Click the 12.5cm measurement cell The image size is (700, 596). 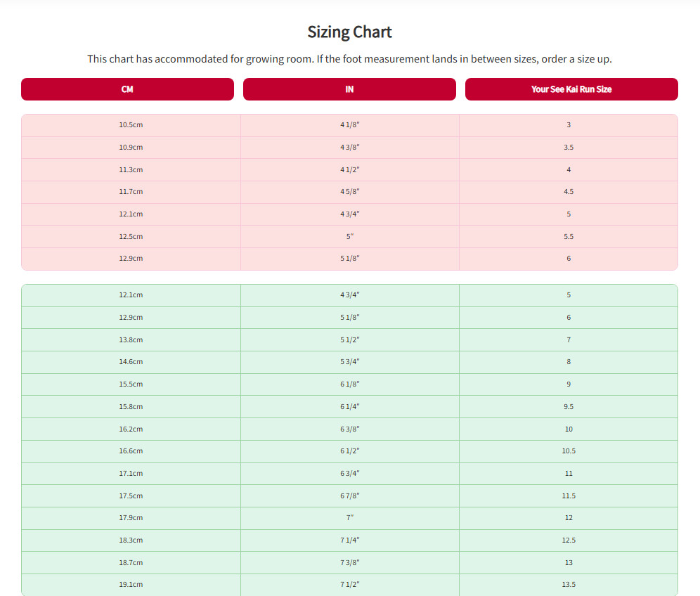[x=131, y=236]
